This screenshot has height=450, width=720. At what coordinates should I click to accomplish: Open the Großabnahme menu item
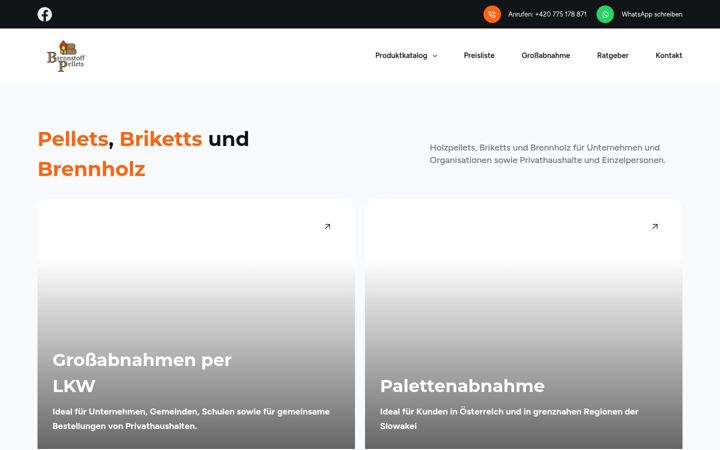546,56
